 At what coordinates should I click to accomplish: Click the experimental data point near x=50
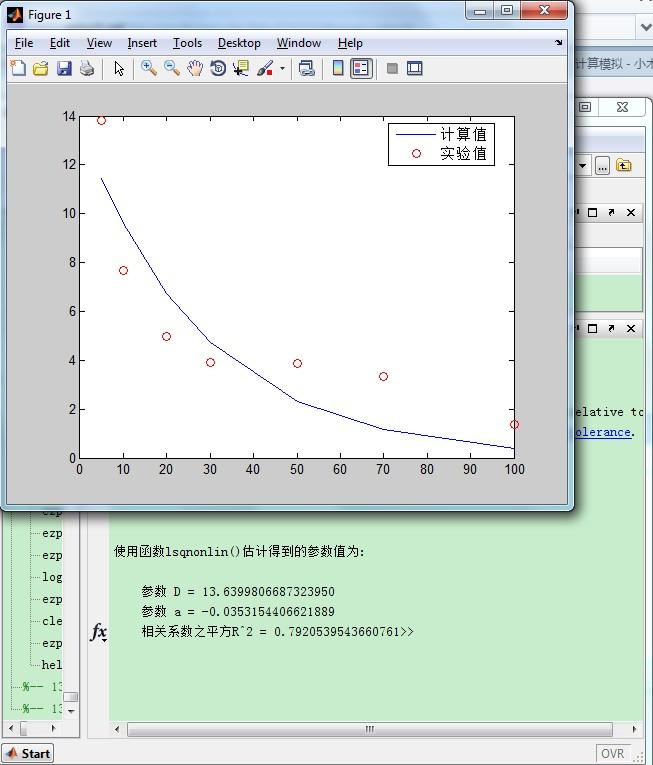tap(297, 363)
